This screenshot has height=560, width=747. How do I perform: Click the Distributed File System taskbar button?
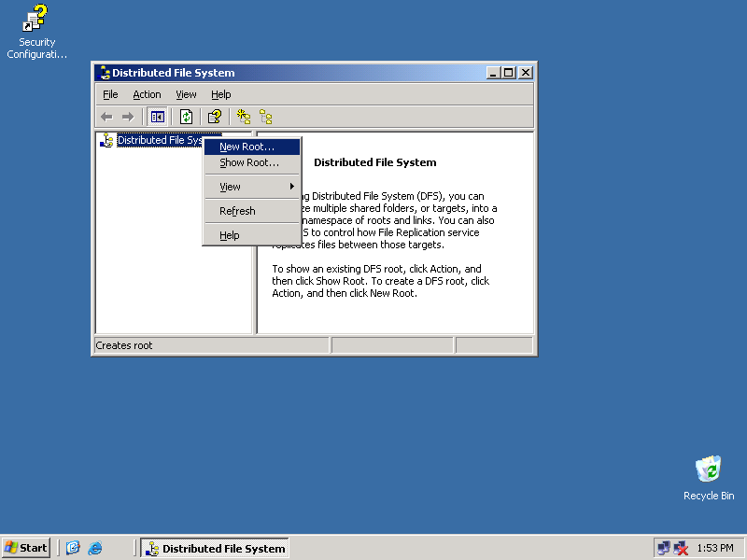[215, 548]
